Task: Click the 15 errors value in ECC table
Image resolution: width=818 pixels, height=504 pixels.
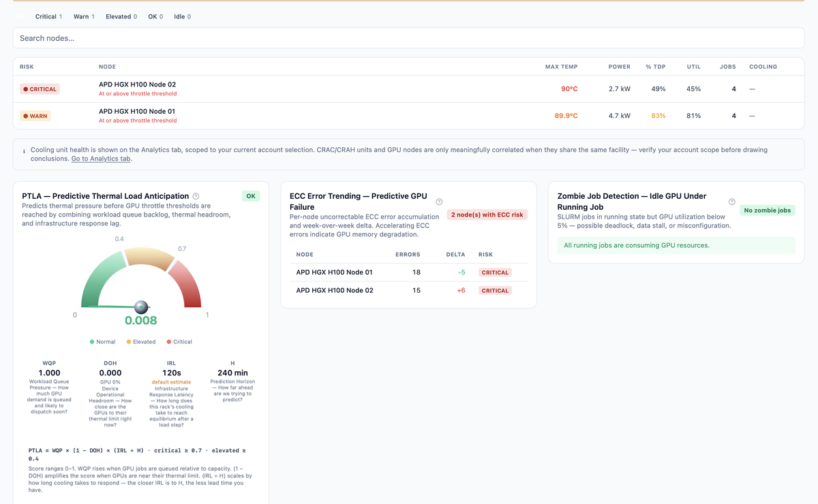Action: tap(416, 290)
